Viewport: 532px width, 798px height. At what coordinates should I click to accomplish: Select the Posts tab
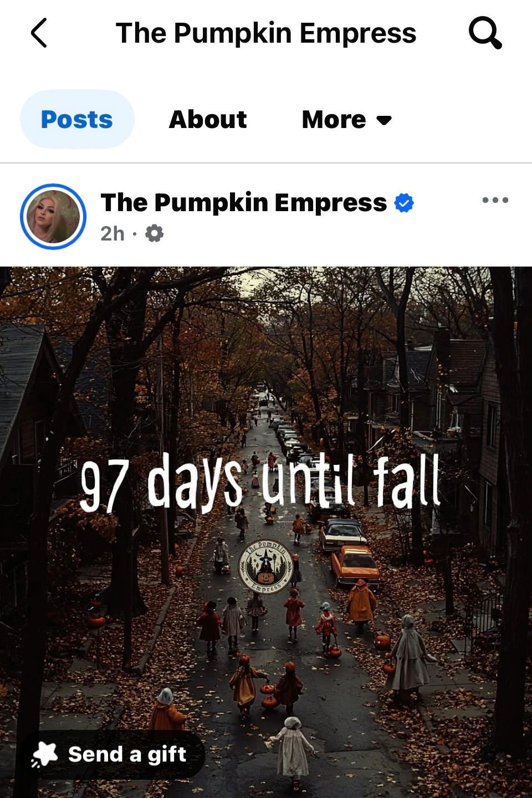pyautogui.click(x=77, y=120)
